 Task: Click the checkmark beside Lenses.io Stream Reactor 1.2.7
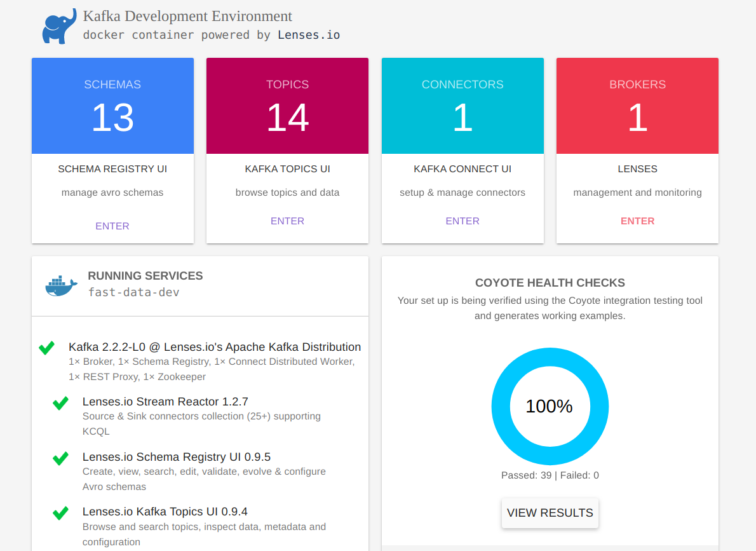pyautogui.click(x=60, y=403)
